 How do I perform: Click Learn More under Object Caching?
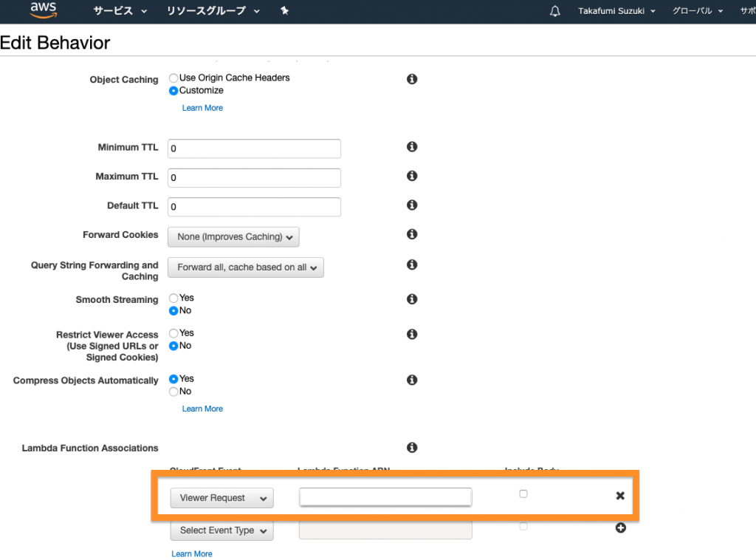tap(202, 108)
